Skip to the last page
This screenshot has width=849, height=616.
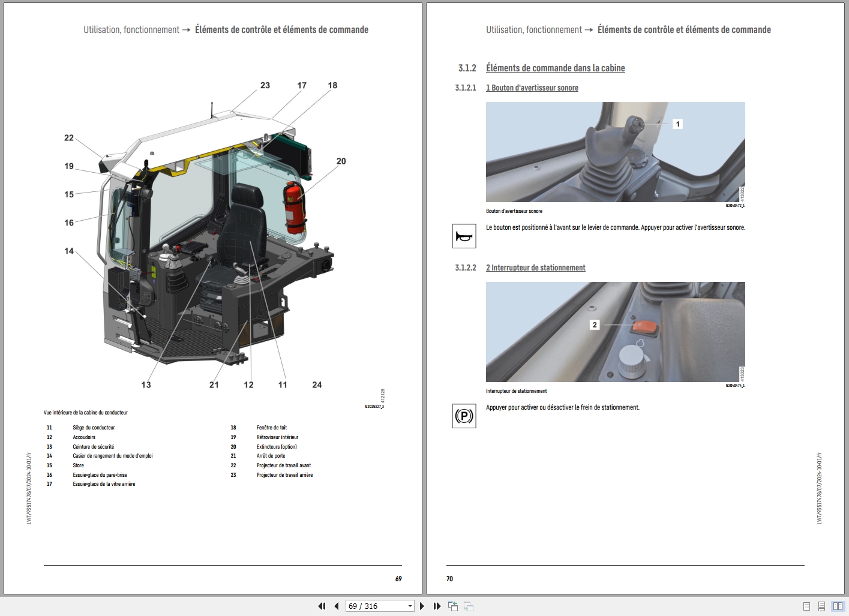click(437, 606)
